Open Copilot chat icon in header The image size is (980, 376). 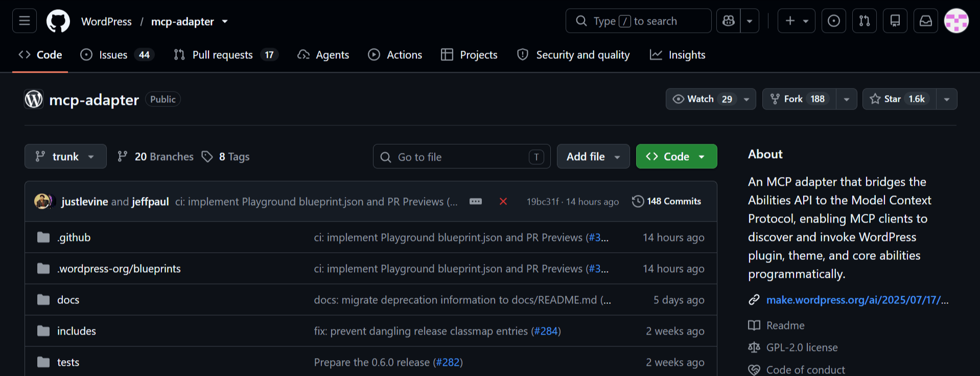click(x=729, y=21)
